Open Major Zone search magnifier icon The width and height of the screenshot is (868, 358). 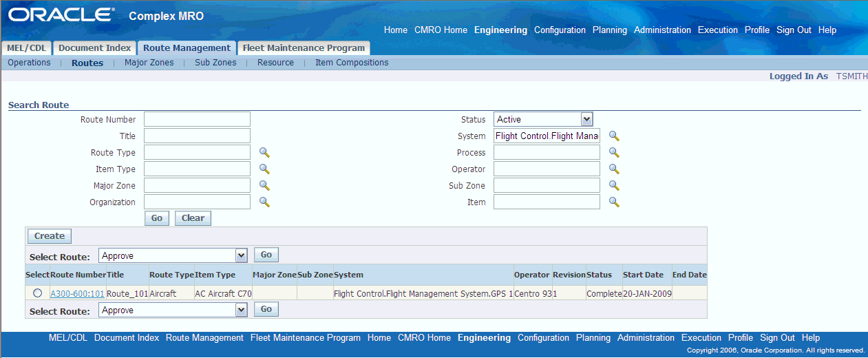pyautogui.click(x=264, y=185)
